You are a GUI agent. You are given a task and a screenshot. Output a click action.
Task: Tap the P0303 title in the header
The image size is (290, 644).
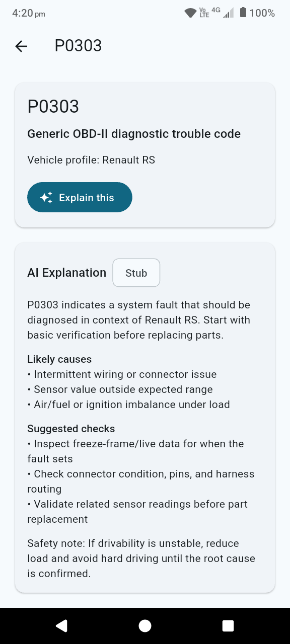coord(78,46)
